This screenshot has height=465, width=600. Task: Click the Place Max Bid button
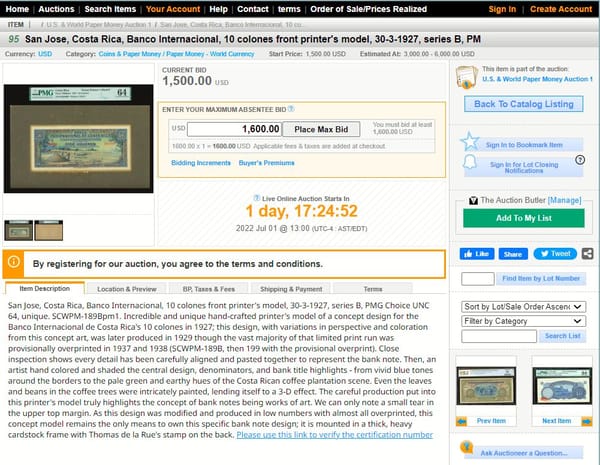pyautogui.click(x=321, y=129)
